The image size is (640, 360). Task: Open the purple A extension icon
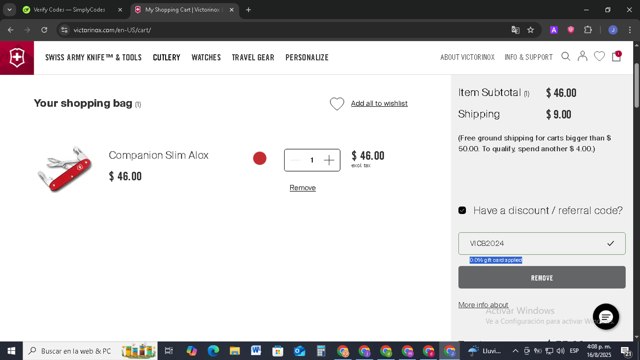[553, 30]
